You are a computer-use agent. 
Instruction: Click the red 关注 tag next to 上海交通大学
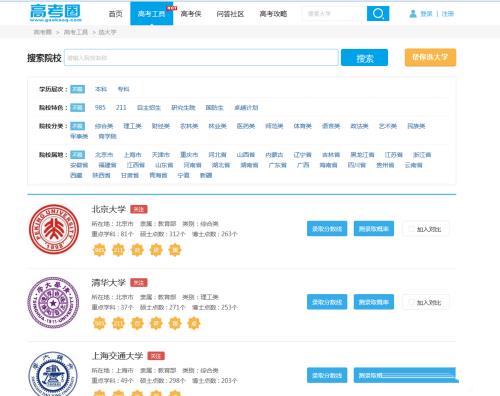156,356
